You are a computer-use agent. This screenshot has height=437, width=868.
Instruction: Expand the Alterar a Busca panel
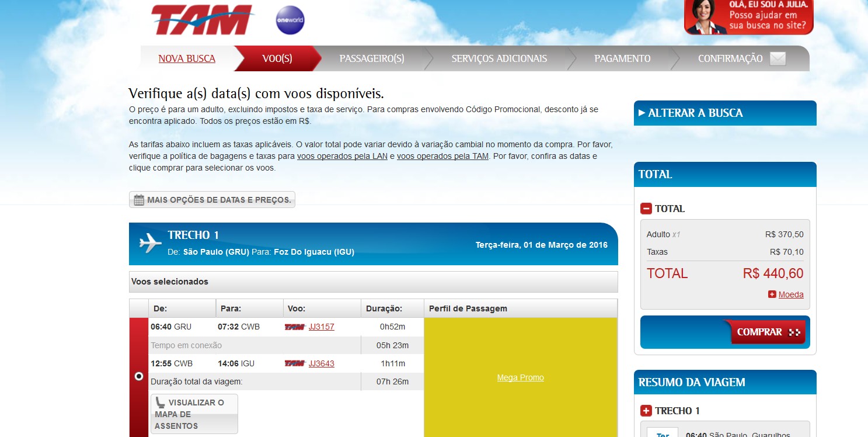point(725,113)
